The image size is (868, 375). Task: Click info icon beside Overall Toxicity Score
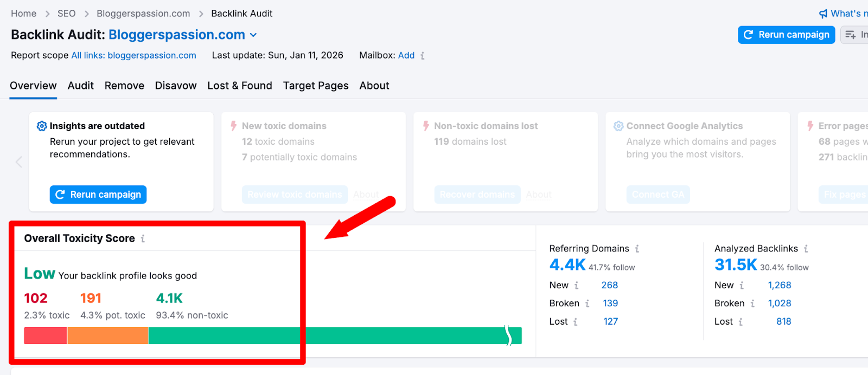[x=143, y=238]
